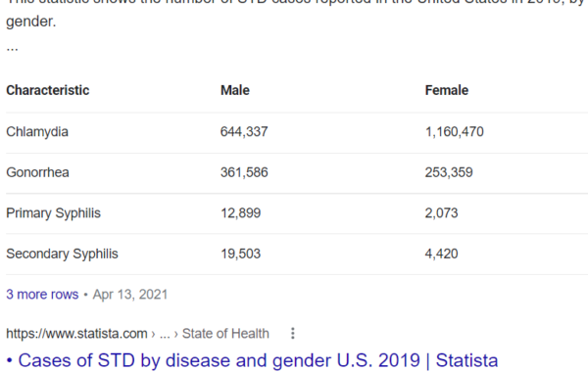
Task: Select the 'Male' column header
Action: tap(235, 90)
